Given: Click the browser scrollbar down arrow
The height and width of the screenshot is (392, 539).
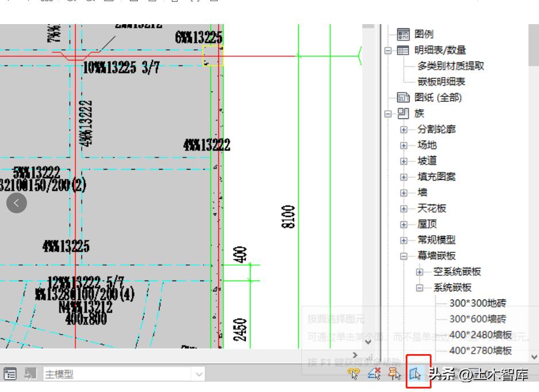Looking at the screenshot, I should tap(534, 356).
